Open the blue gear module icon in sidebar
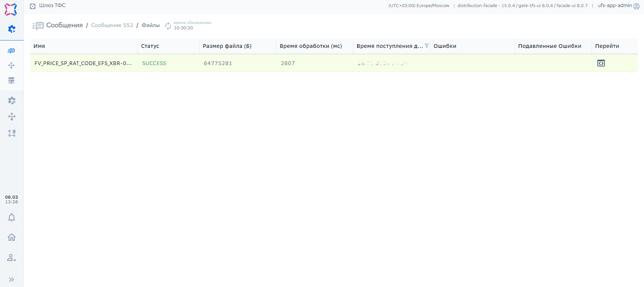The image size is (644, 287). pos(11,29)
